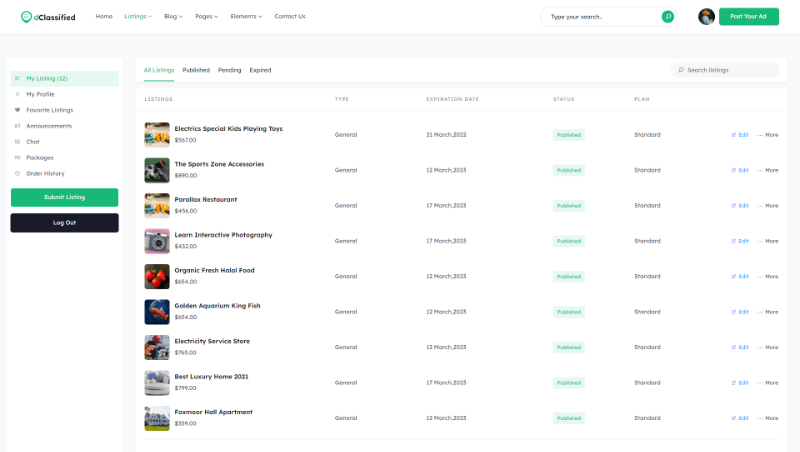800x452 pixels.
Task: Click Edit for Golden Aquarium King Fish
Action: pyautogui.click(x=740, y=312)
